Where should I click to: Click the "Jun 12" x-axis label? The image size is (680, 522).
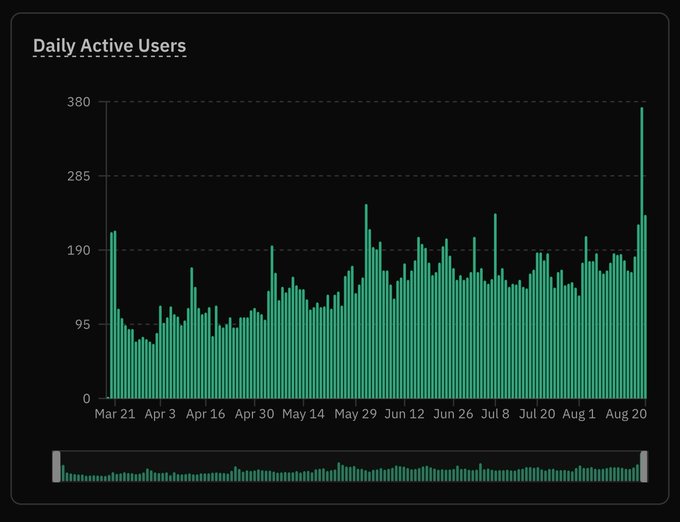[x=405, y=414]
